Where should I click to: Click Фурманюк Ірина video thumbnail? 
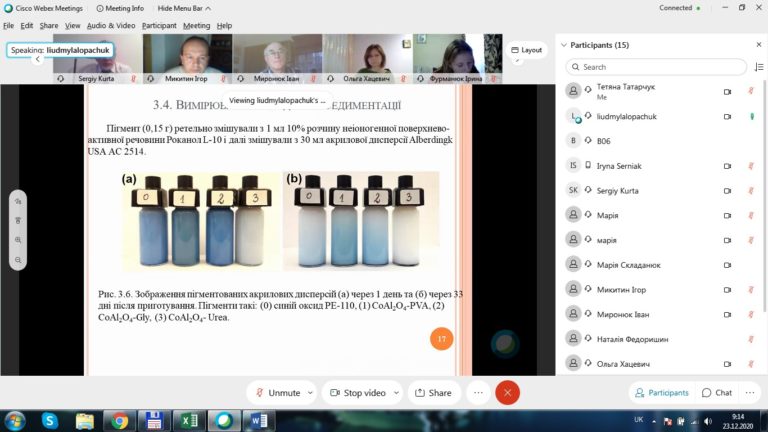click(x=457, y=58)
